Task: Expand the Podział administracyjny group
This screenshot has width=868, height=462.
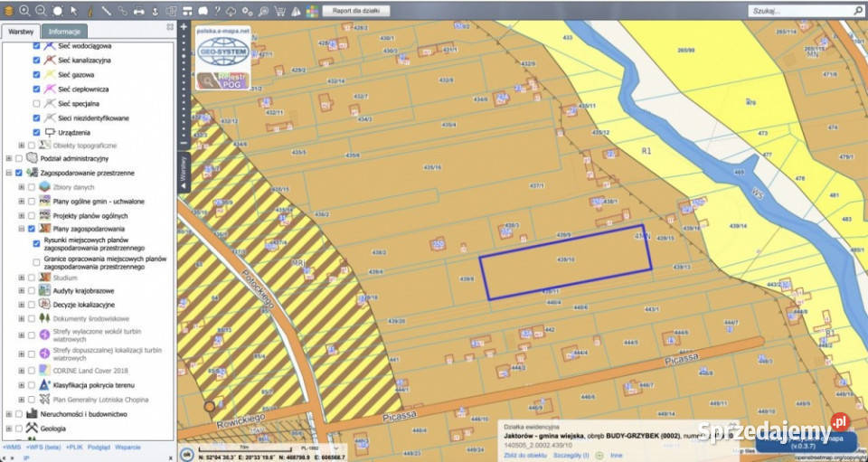Action: click(9, 158)
